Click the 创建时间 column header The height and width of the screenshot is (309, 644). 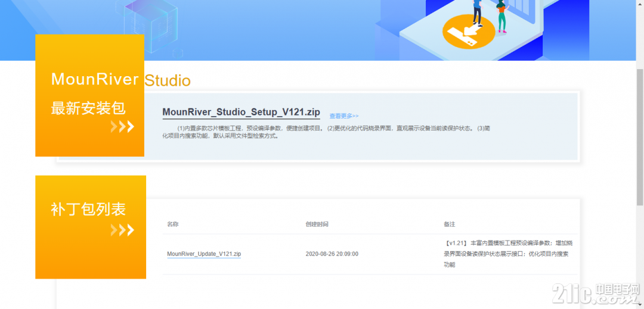(317, 224)
